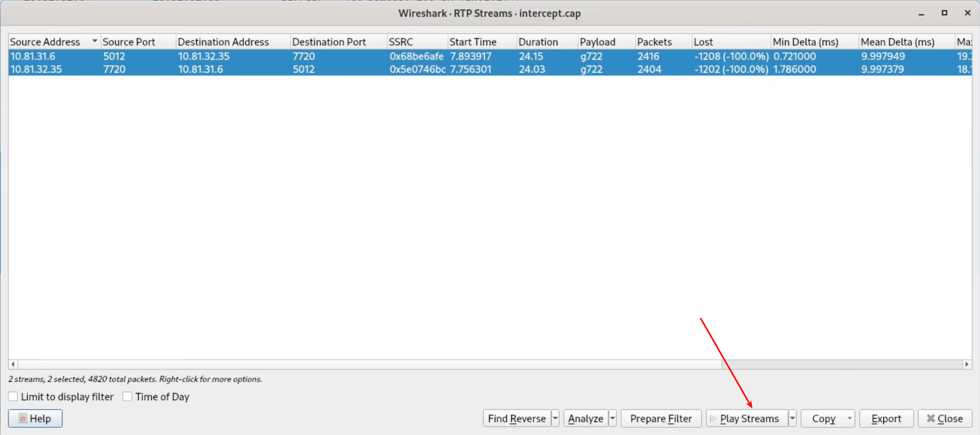The height and width of the screenshot is (435, 980).
Task: Sort by Packets column header
Action: tap(664, 42)
